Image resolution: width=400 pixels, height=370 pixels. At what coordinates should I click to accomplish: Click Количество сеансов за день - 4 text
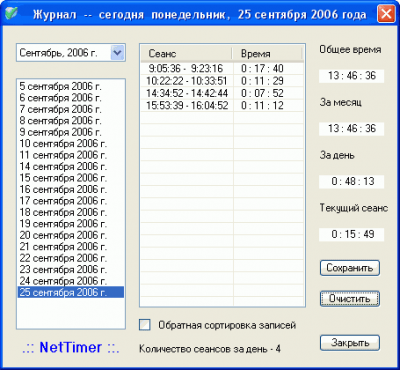(x=210, y=349)
